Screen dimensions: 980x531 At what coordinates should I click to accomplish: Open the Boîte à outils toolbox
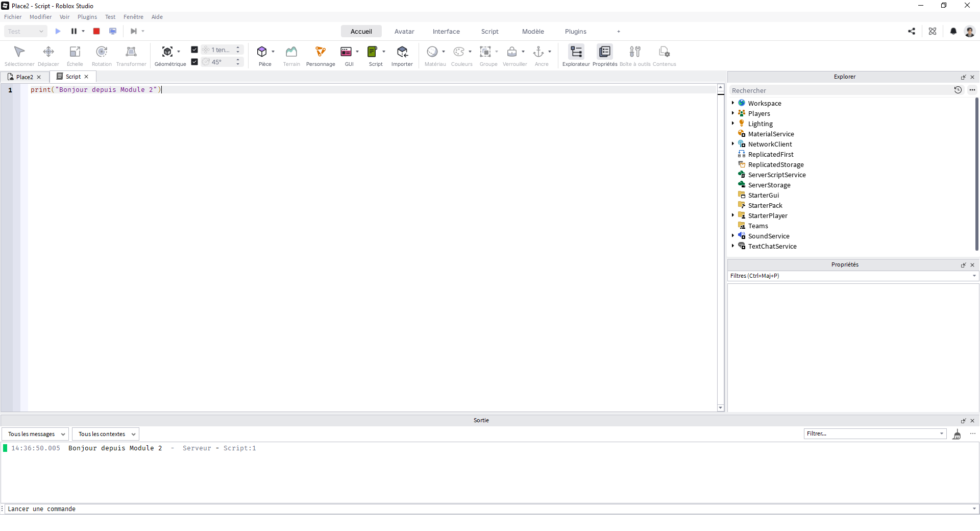coord(635,55)
